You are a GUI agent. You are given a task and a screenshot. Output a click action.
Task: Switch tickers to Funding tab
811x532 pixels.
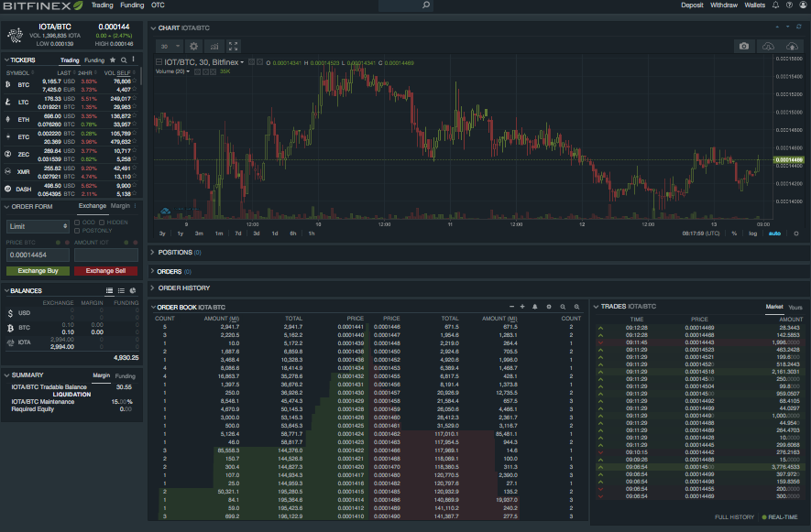[94, 60]
